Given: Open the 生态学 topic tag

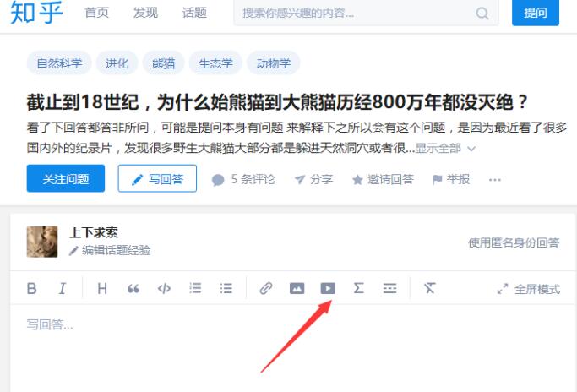Looking at the screenshot, I should pos(215,63).
